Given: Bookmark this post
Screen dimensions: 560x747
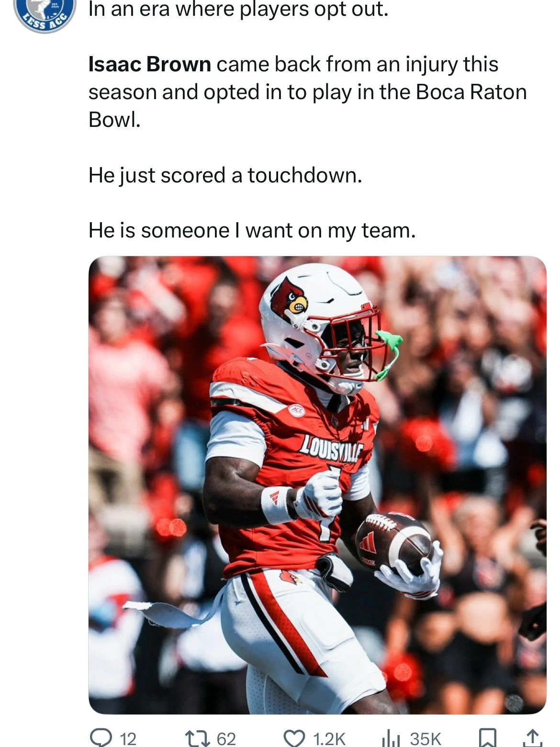Looking at the screenshot, I should click(x=488, y=738).
